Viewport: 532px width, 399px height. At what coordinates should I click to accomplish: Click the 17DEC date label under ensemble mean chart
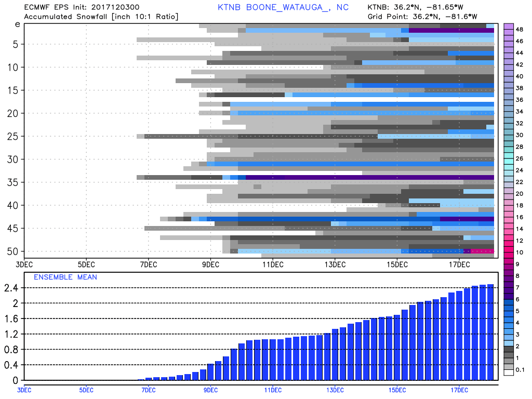459,390
